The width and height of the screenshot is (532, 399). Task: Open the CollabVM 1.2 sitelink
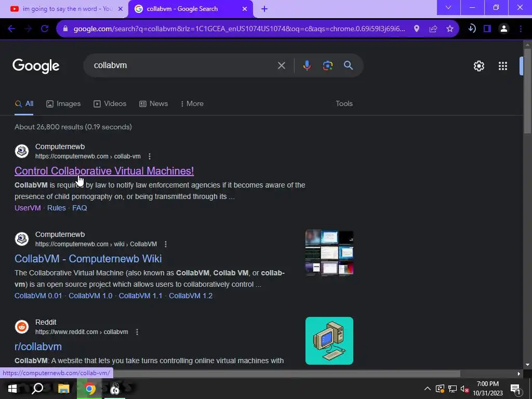pyautogui.click(x=191, y=296)
